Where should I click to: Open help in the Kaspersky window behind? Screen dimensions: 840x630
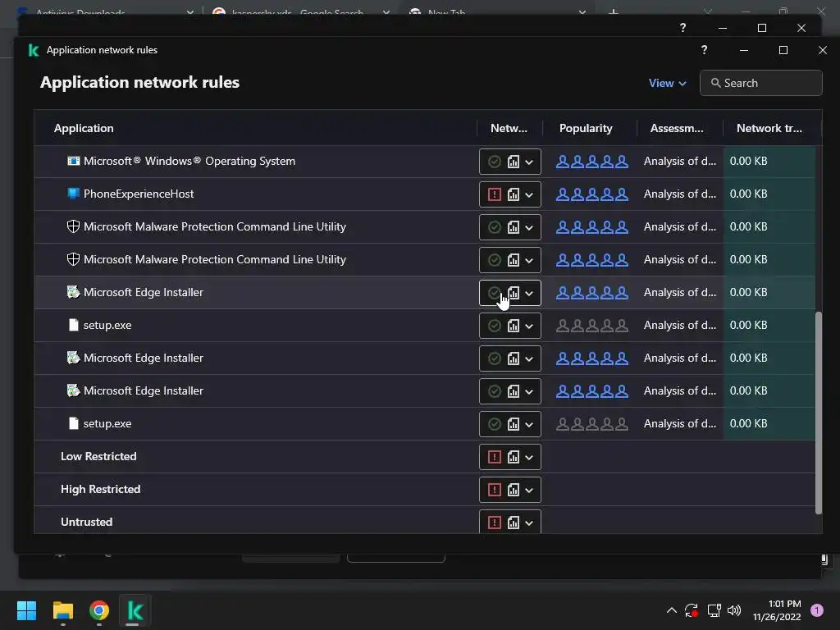682,28
